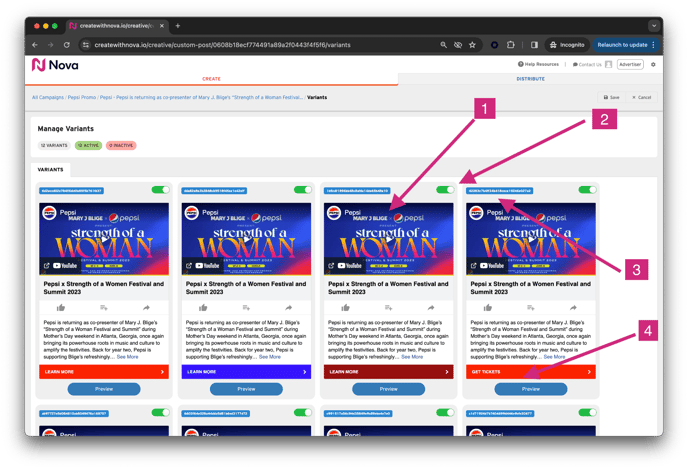This screenshot has width=688, height=469.
Task: Click the Save button
Action: click(611, 97)
